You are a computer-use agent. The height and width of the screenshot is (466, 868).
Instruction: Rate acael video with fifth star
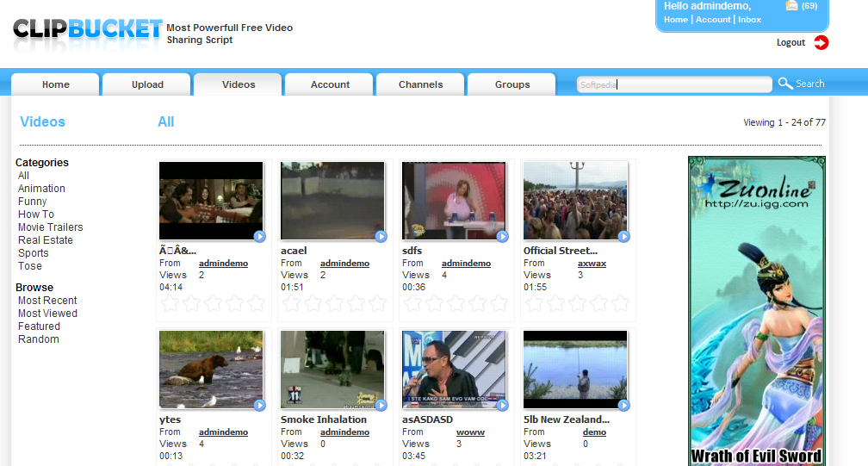click(377, 303)
